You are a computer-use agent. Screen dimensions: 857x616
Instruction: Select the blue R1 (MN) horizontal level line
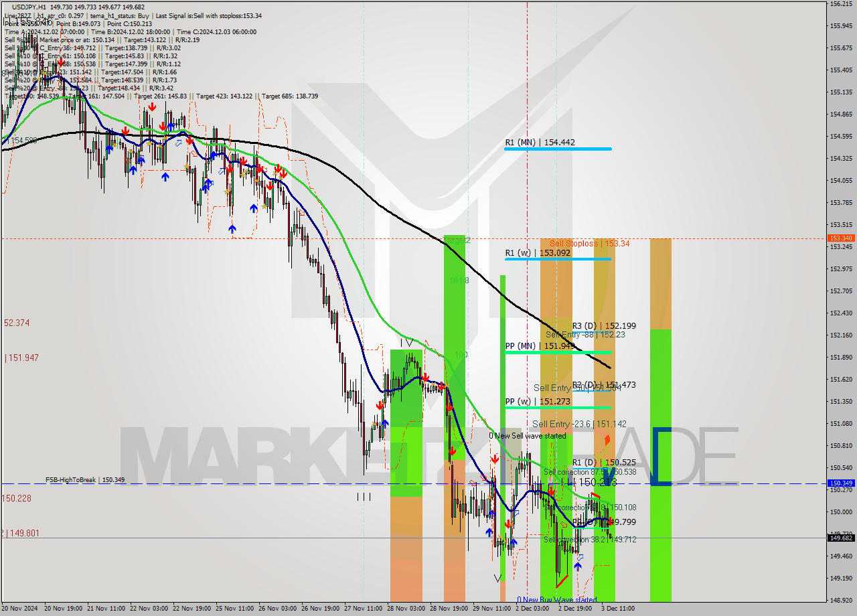[x=558, y=149]
